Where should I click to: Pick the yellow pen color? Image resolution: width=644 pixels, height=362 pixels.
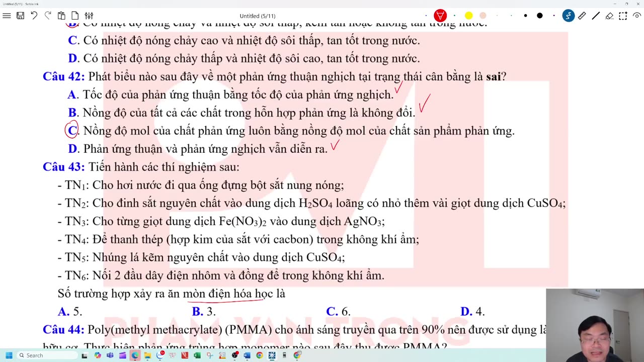(468, 16)
